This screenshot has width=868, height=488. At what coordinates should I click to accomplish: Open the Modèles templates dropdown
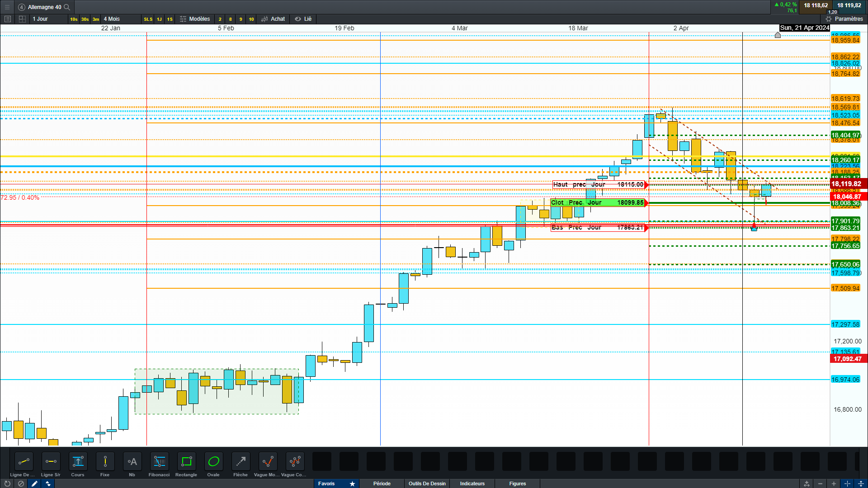coord(195,19)
